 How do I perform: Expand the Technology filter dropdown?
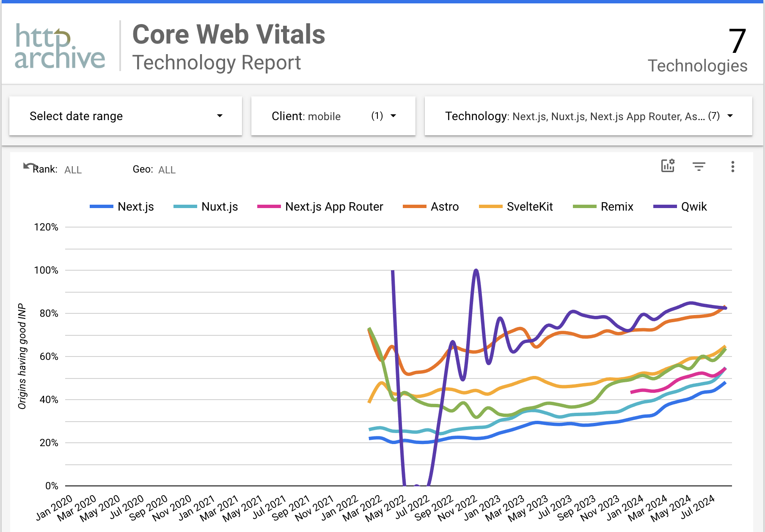pos(589,116)
